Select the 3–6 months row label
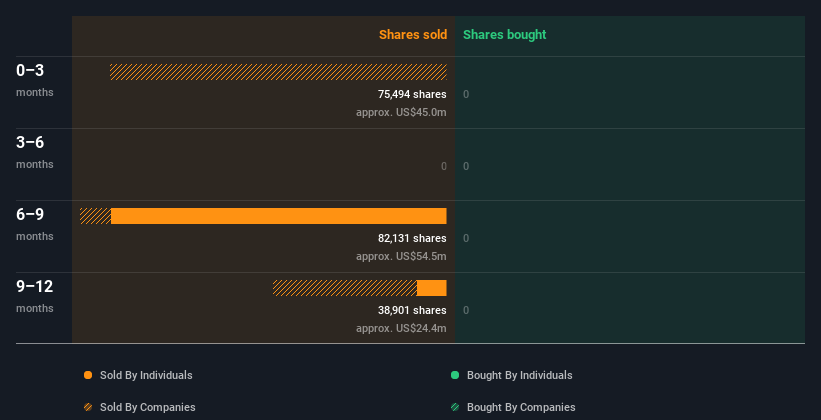Screen dimensions: 821x420 (35, 152)
